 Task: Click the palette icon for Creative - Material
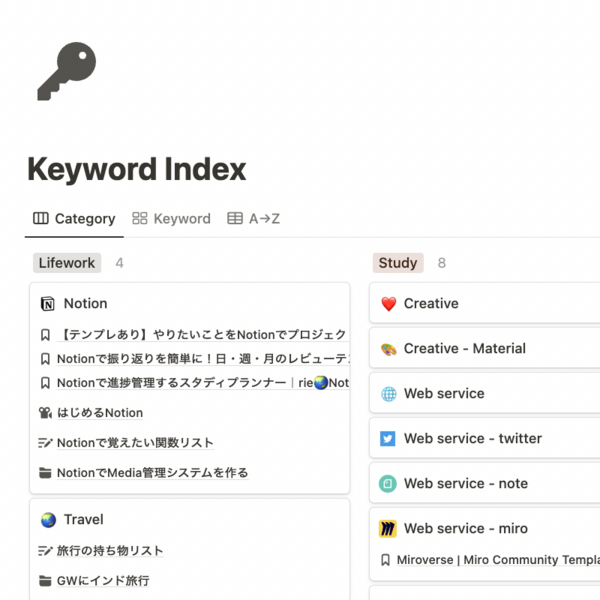[x=389, y=349]
